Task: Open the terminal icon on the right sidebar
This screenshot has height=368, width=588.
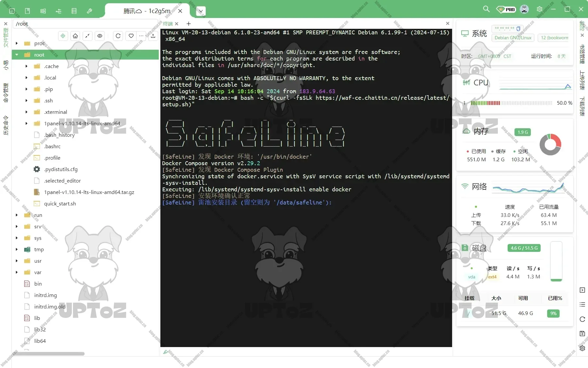Action: [582, 290]
